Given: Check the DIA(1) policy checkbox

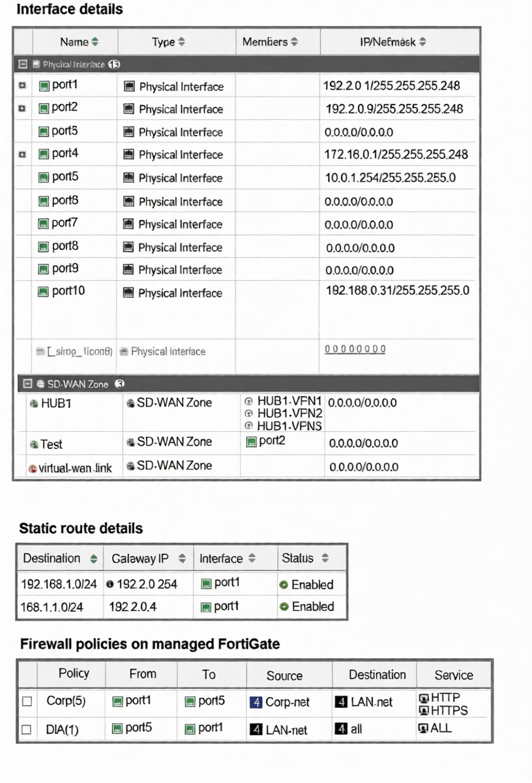Looking at the screenshot, I should [27, 729].
